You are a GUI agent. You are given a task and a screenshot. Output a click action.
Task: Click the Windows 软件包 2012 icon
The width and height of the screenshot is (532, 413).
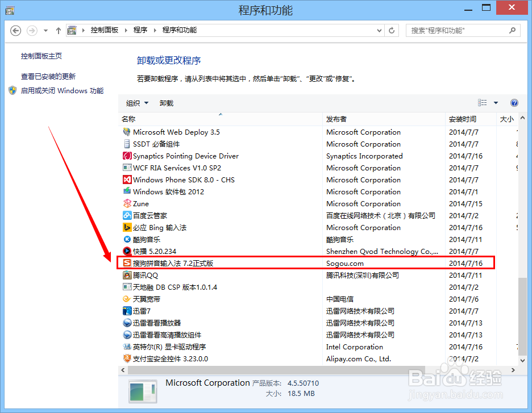tap(127, 191)
